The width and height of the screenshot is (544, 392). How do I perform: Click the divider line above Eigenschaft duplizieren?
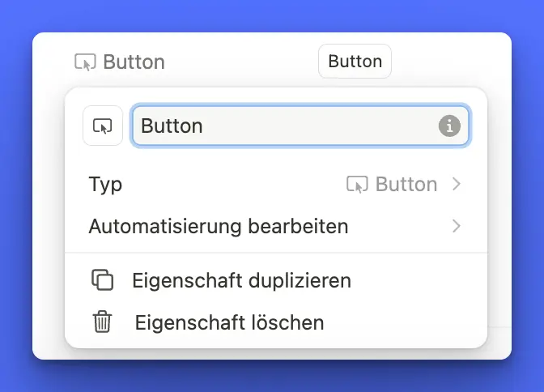click(x=275, y=253)
